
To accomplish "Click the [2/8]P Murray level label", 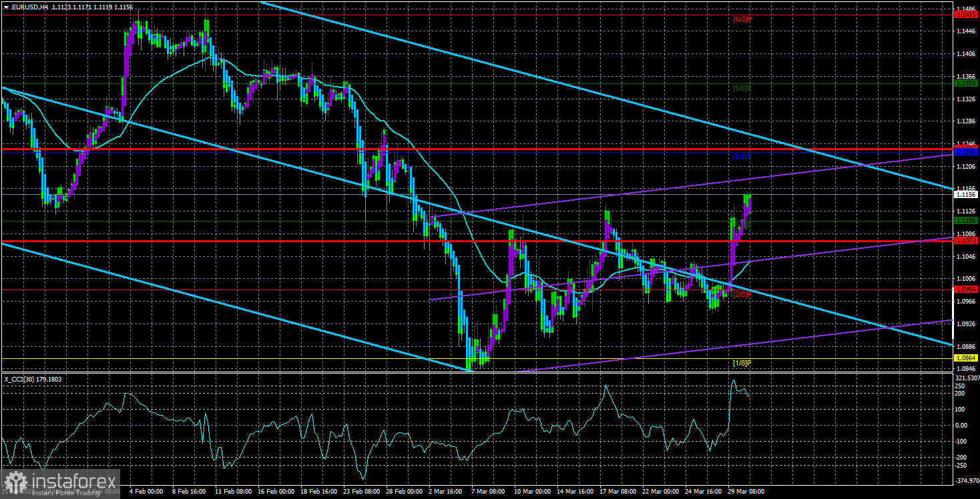I will pyautogui.click(x=742, y=294).
